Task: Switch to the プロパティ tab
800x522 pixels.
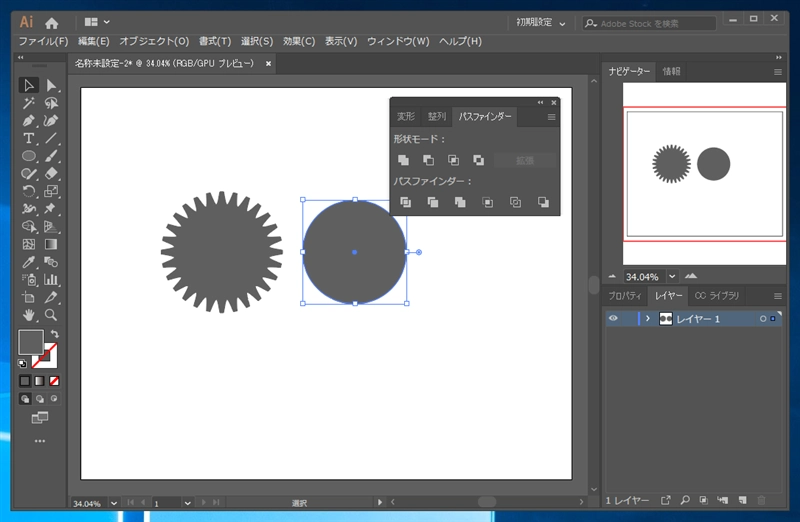Action: (625, 296)
